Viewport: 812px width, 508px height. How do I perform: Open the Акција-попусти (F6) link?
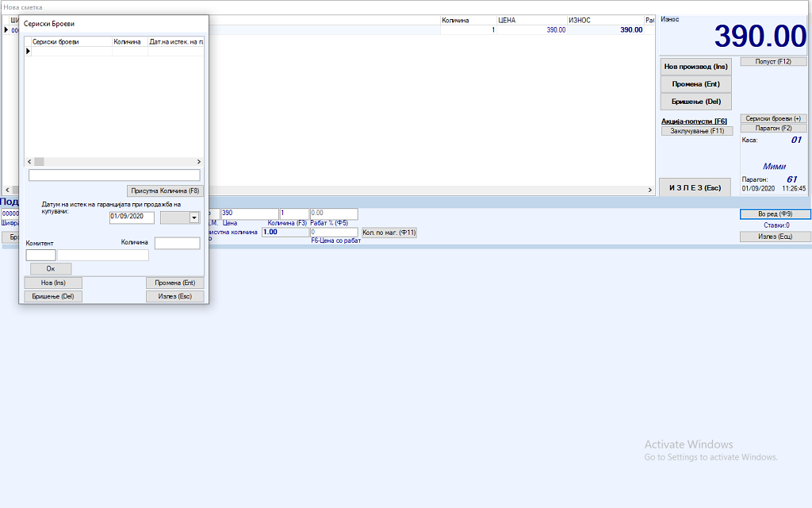694,121
